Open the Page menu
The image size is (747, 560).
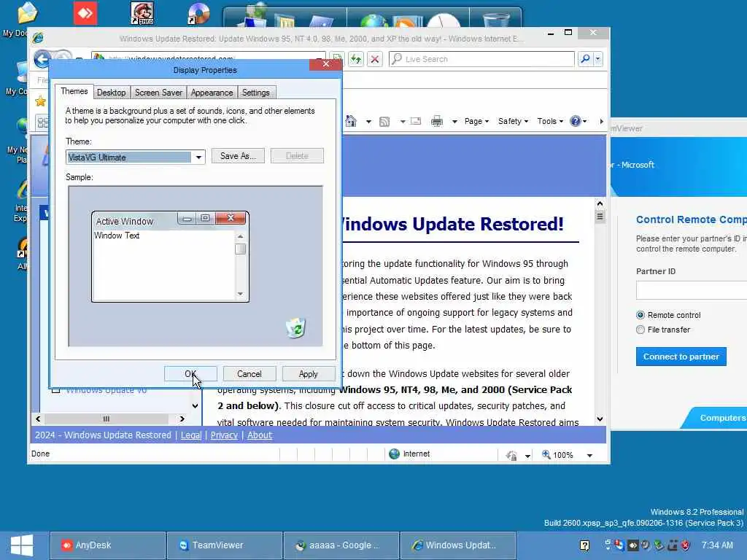476,122
